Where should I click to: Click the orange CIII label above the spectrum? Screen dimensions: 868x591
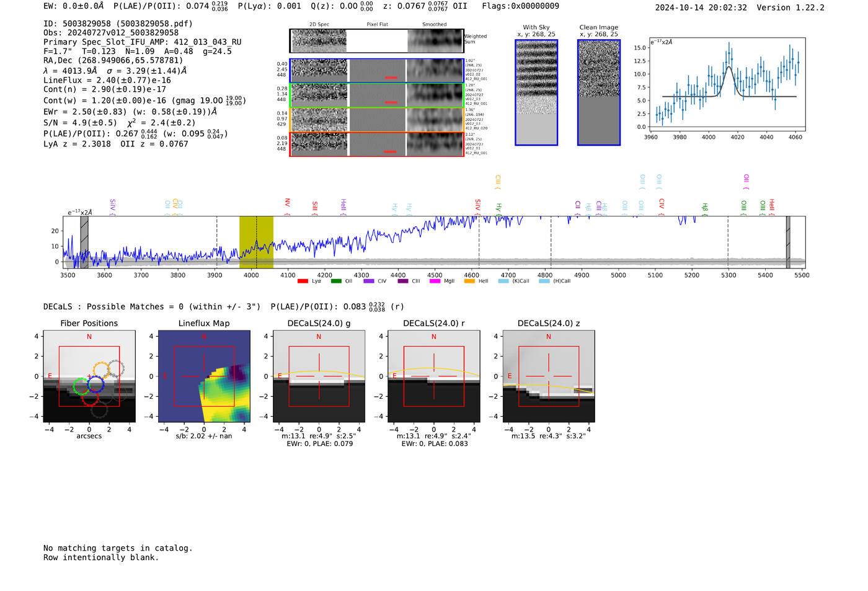497,181
